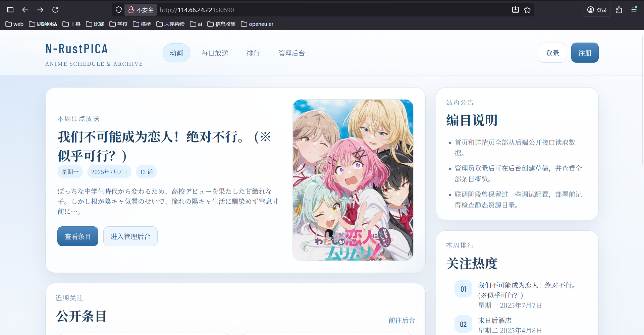Open the 搭桥 bookmarks folder
644x335 pixels.
pos(142,24)
